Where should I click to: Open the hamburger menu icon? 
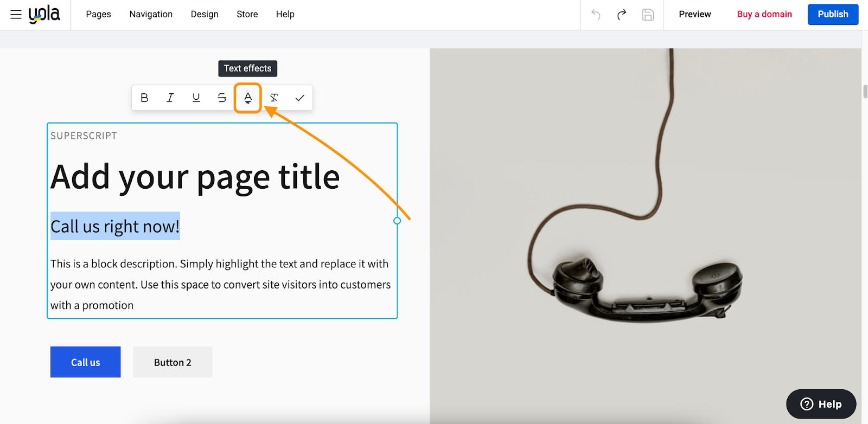click(x=16, y=15)
